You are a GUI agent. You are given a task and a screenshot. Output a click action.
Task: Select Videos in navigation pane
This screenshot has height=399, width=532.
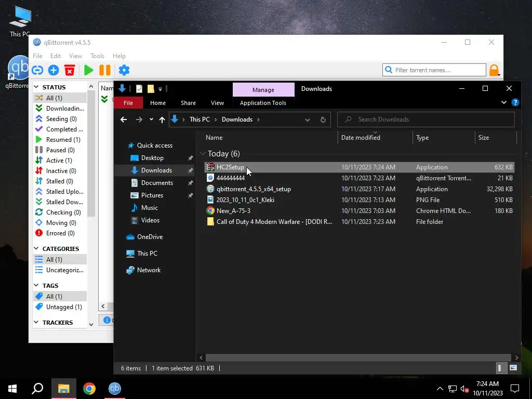150,220
